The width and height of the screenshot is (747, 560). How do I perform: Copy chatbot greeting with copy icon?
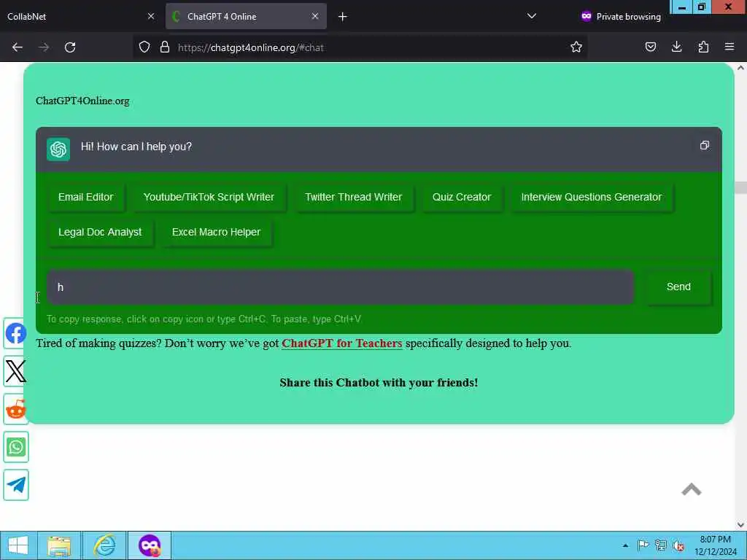705,145
